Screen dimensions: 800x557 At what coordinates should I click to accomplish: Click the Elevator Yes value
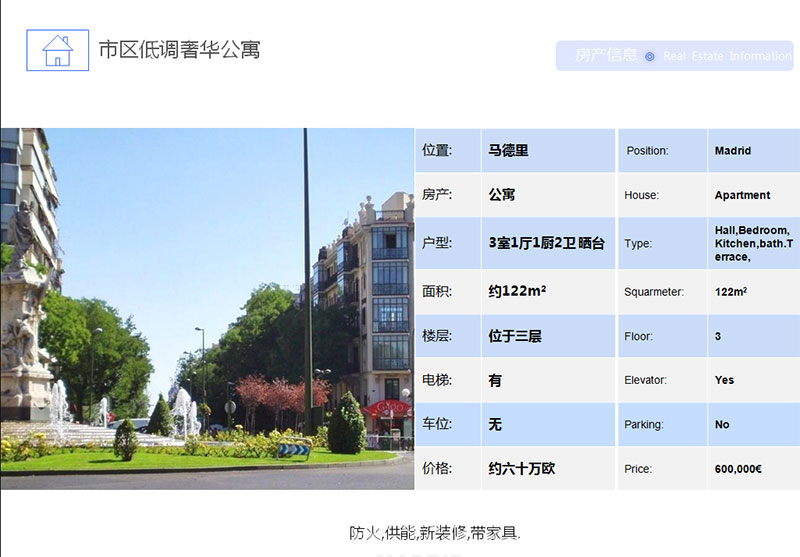click(x=725, y=380)
